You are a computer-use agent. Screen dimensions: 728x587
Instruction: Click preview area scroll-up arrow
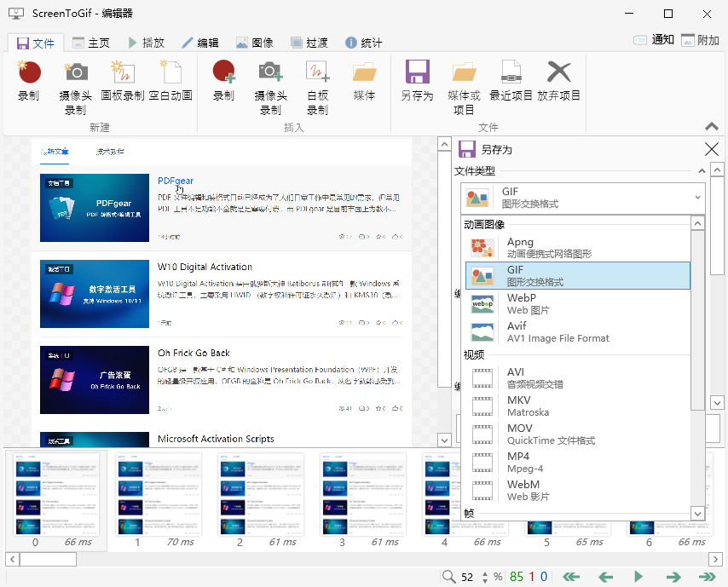[444, 144]
